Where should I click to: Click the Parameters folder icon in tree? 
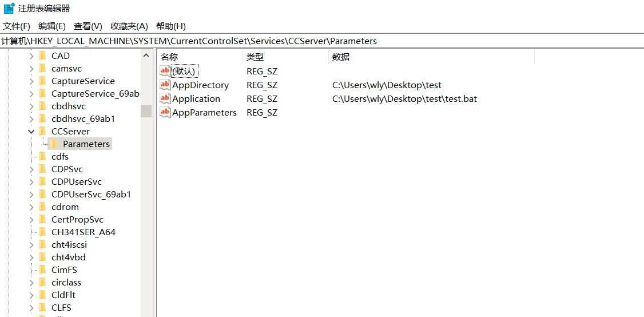point(54,144)
